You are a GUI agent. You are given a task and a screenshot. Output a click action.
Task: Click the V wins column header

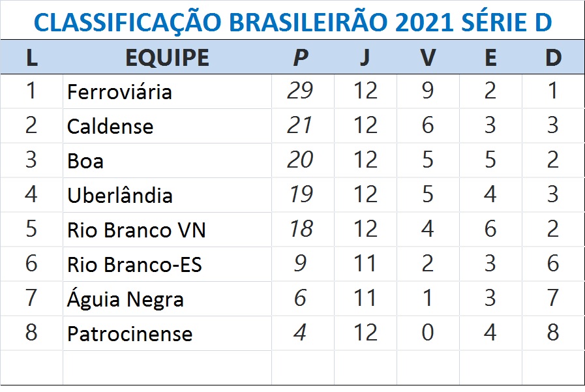pyautogui.click(x=427, y=58)
